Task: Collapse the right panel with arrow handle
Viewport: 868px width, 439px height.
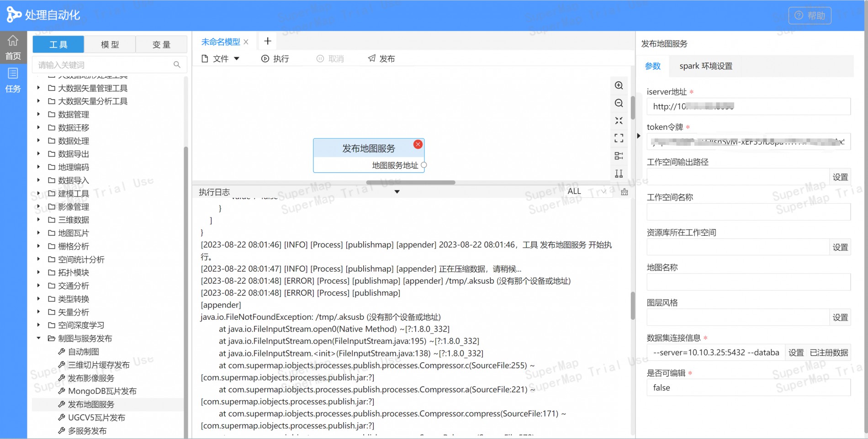Action: pos(639,136)
